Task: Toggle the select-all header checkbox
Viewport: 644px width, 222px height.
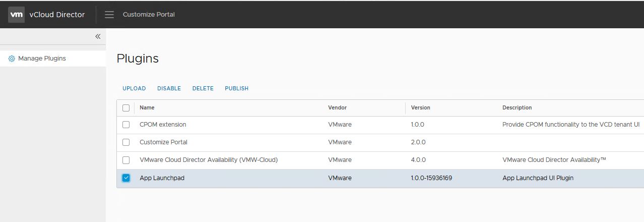Action: [x=126, y=107]
